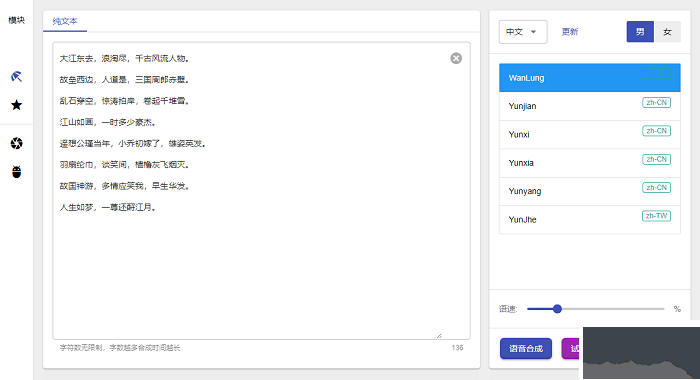700x380 pixels.
Task: Choose the WanLung voice
Action: 590,78
